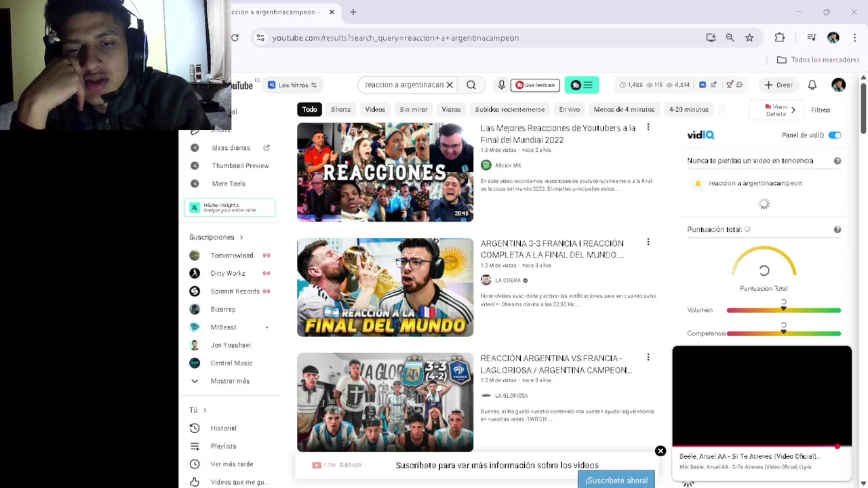Select the Videos filter chip
868x488 pixels.
pos(375,109)
